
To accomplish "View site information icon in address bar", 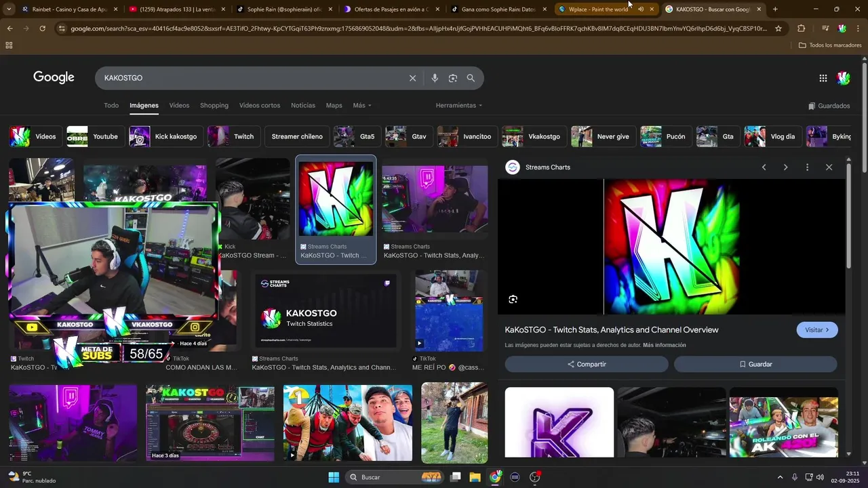I will (x=62, y=28).
